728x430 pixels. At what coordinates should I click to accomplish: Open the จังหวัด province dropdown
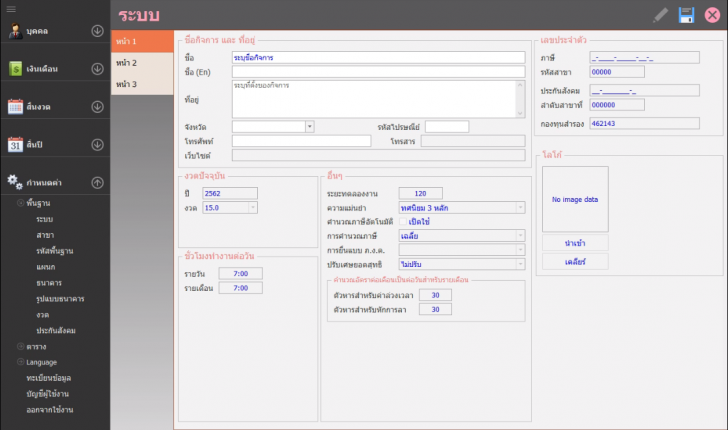point(309,126)
